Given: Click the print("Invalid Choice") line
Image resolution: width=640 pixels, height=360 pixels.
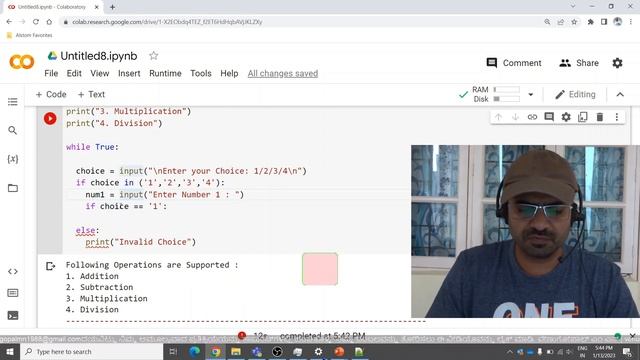Looking at the screenshot, I should tap(140, 242).
